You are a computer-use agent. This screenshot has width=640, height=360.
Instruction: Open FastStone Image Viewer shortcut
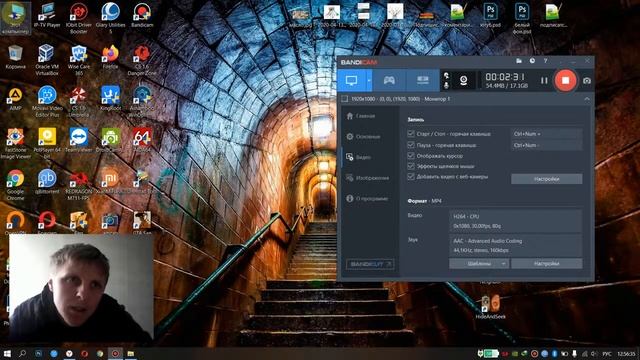16,143
